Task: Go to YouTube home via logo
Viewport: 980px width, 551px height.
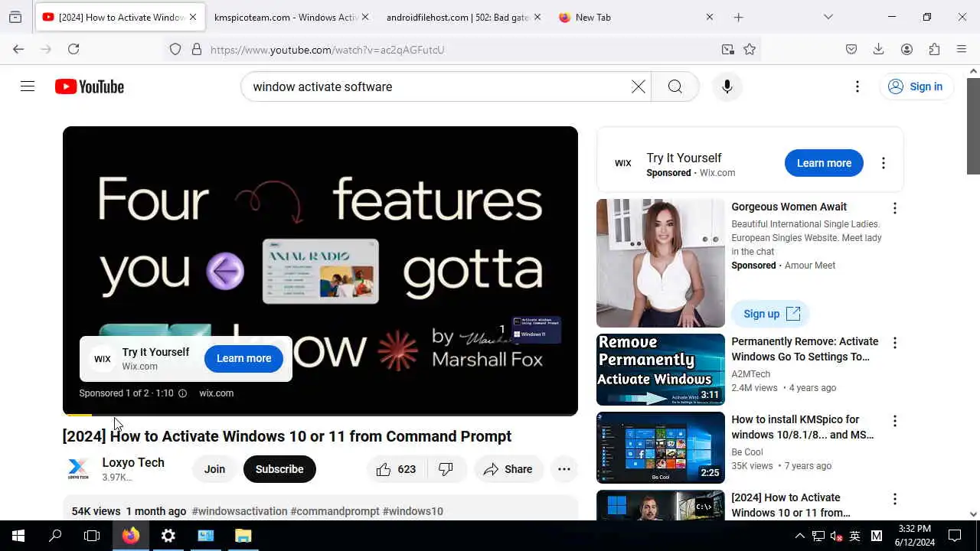Action: (x=90, y=86)
